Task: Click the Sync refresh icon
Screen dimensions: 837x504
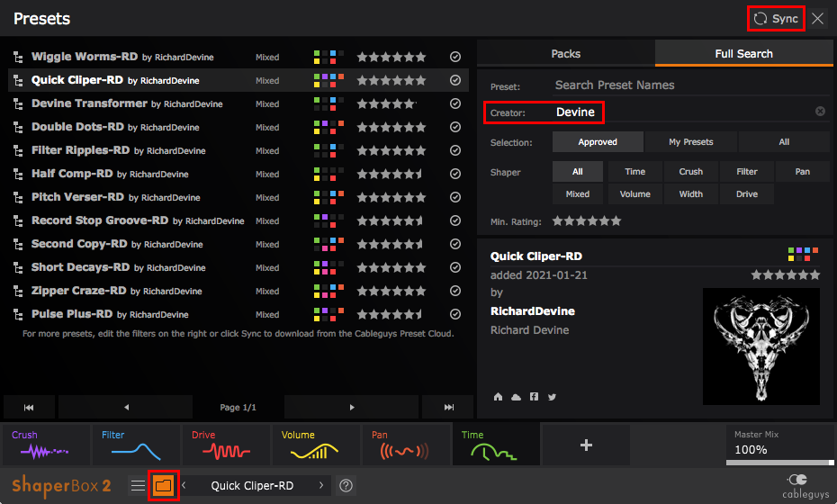Action: (x=760, y=19)
